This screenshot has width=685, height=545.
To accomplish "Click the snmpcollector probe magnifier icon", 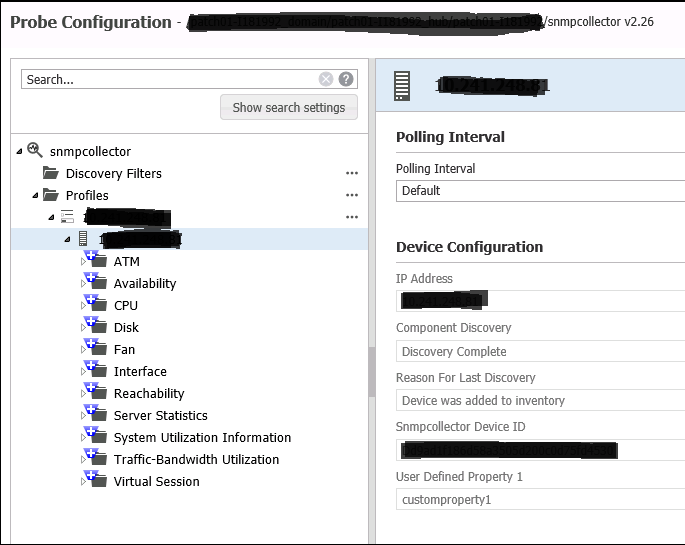I will coord(35,150).
